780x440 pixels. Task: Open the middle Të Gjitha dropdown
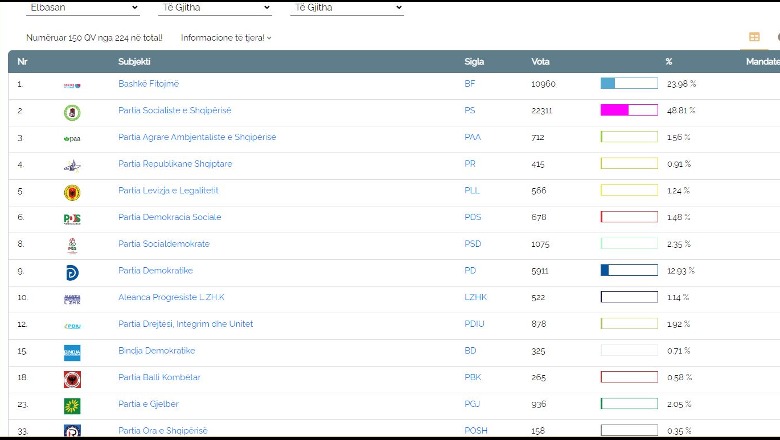click(x=214, y=8)
